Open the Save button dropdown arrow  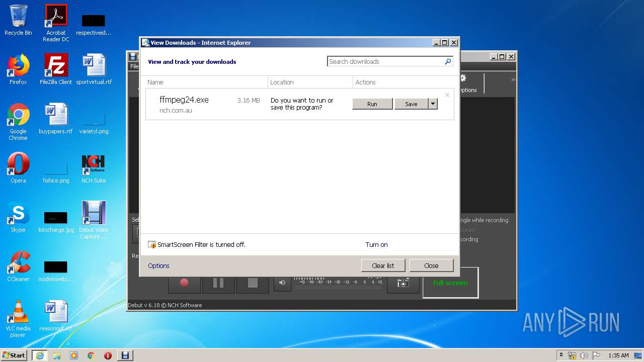(433, 104)
